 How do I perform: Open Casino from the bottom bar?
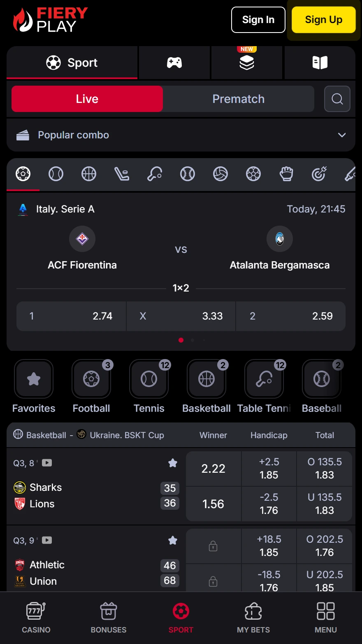(x=36, y=618)
